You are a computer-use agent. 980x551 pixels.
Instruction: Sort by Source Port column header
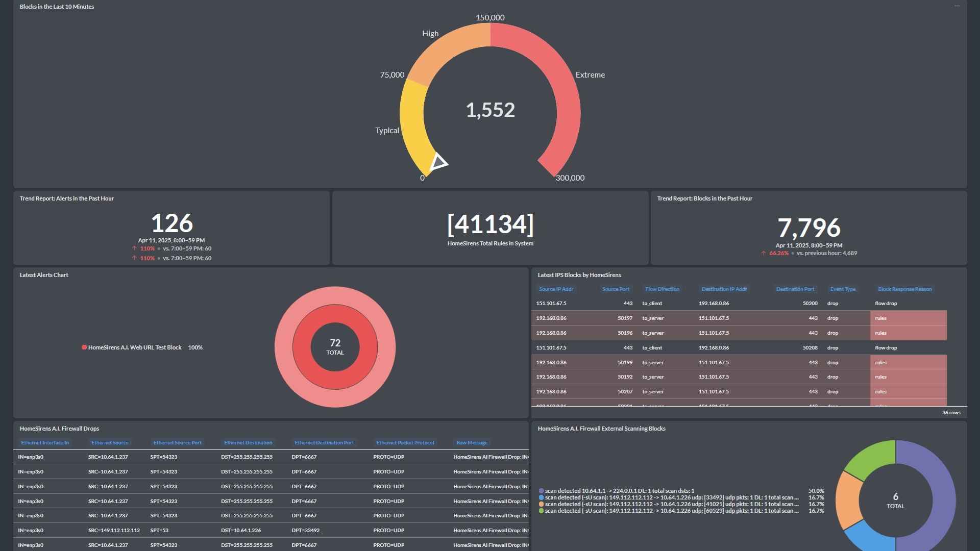point(616,289)
